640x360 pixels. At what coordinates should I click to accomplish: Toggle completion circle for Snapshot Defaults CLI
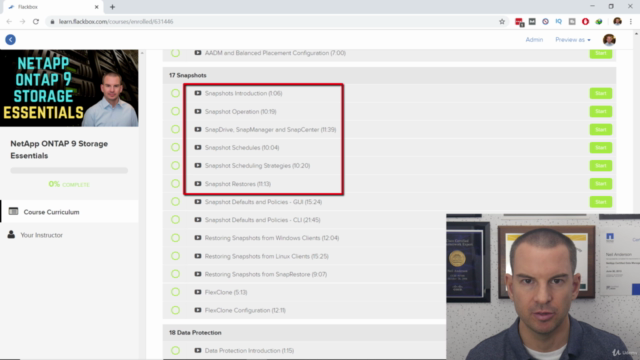click(x=176, y=220)
